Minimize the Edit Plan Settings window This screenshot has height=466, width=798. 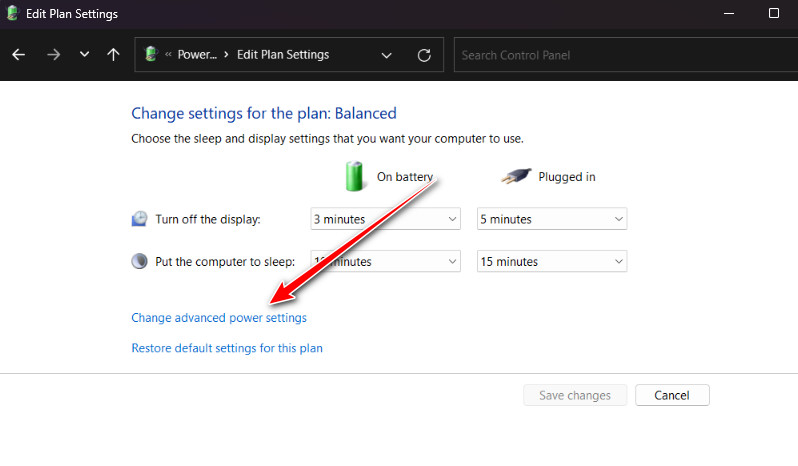point(729,14)
